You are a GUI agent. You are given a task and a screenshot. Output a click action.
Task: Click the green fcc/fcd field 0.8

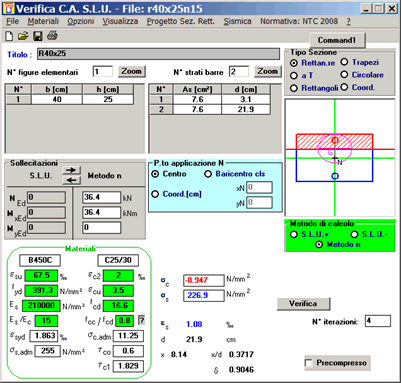pos(125,321)
